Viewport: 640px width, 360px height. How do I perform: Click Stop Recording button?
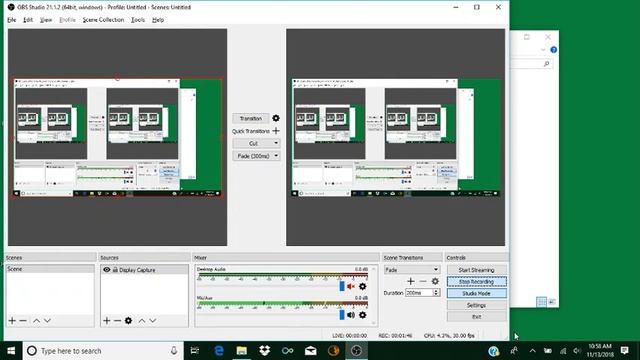[x=477, y=282]
